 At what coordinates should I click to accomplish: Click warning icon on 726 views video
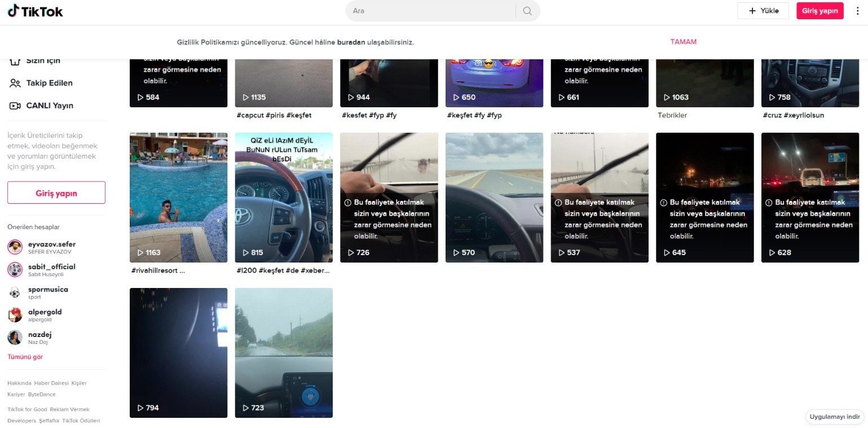point(348,202)
